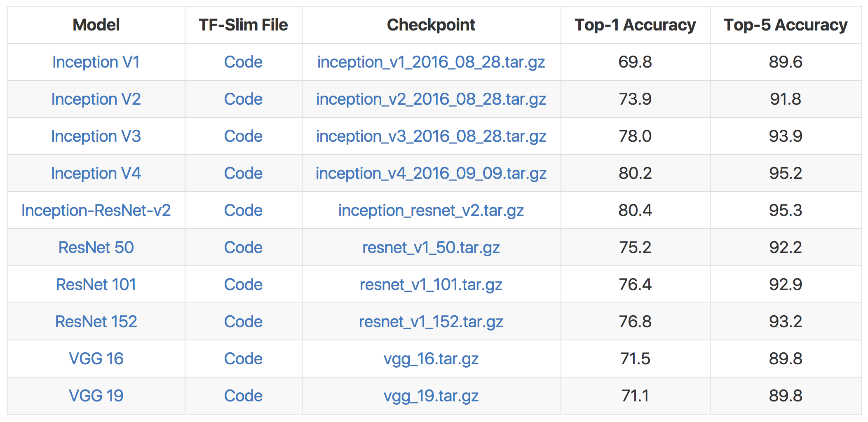Click Code link in VGG 19 row
Image resolution: width=868 pixels, height=422 pixels.
[x=243, y=396]
